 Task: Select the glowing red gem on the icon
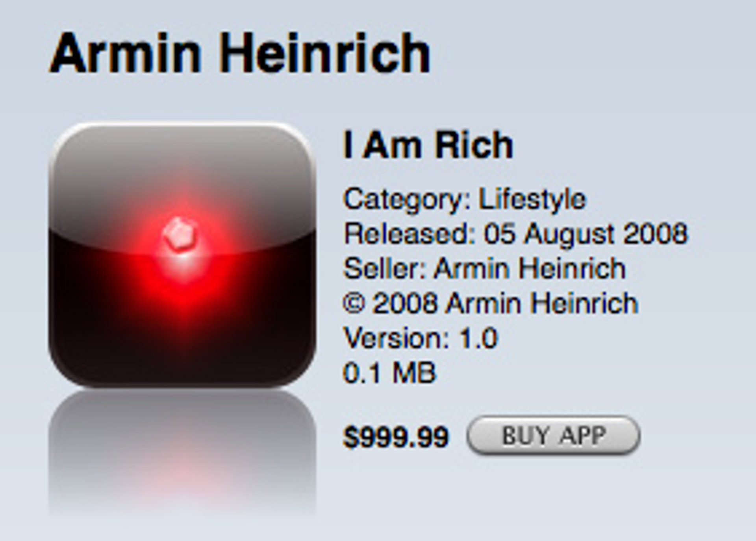point(180,234)
